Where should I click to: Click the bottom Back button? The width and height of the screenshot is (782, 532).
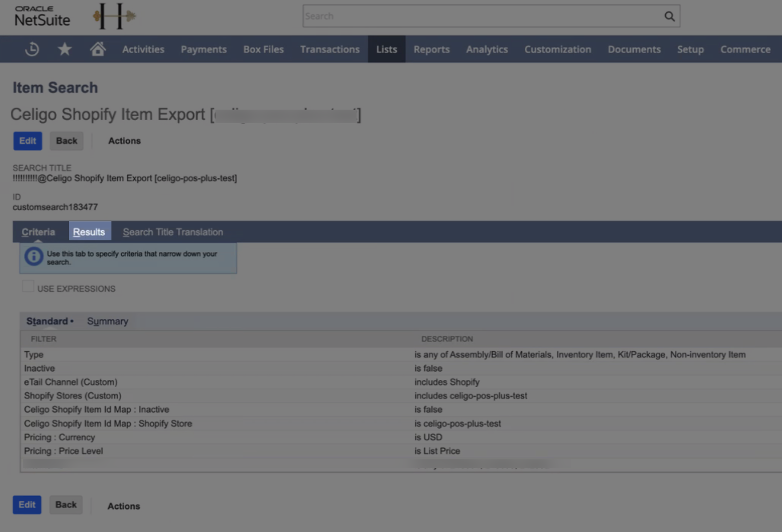[66, 505]
